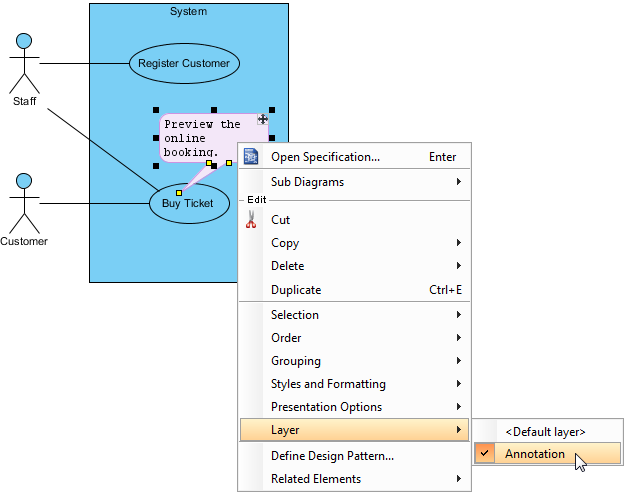Click the 'Customer' actor label
The image size is (626, 494).
[24, 241]
